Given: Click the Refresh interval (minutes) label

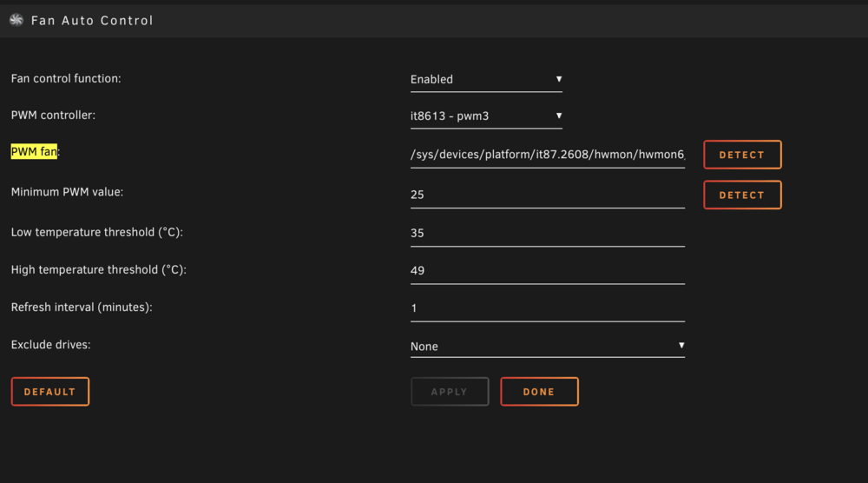Looking at the screenshot, I should coord(82,308).
